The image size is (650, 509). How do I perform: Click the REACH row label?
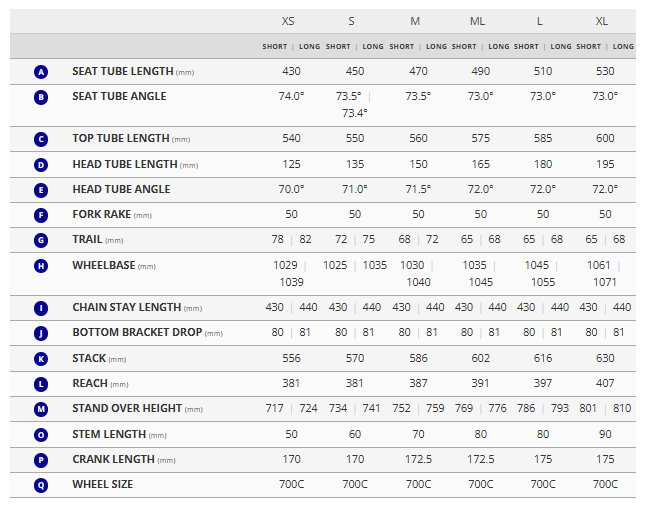click(x=93, y=383)
